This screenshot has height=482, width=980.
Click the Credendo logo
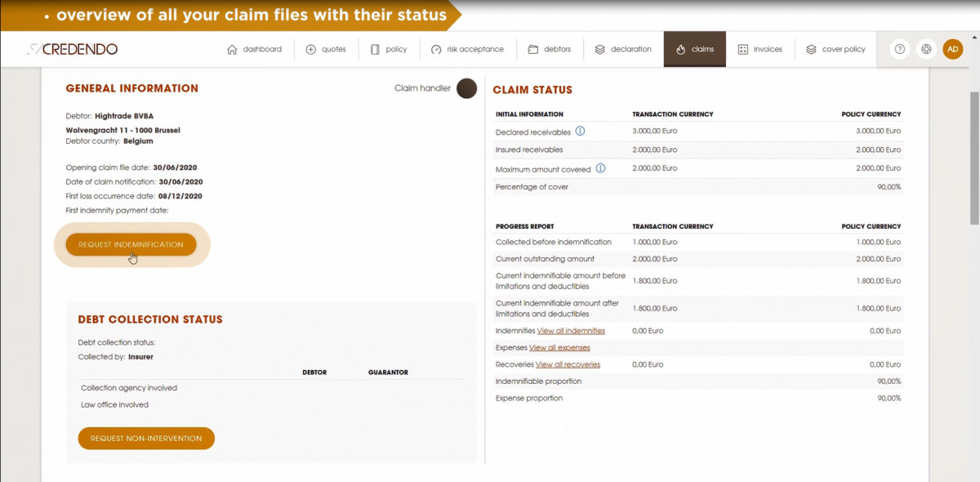72,49
